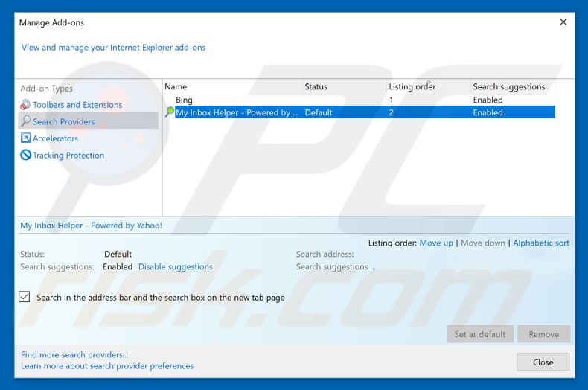This screenshot has width=588, height=390.
Task: Sort by the Listing order column header
Action: pos(428,86)
